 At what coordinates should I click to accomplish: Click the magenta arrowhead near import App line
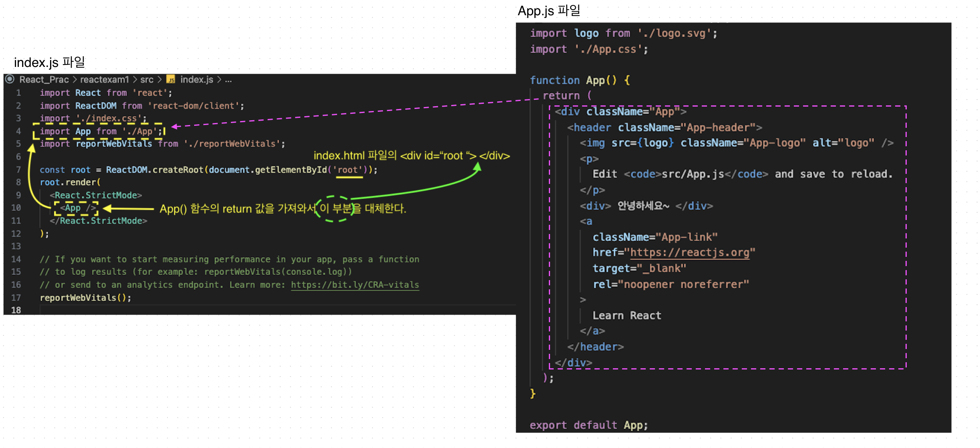[x=175, y=127]
